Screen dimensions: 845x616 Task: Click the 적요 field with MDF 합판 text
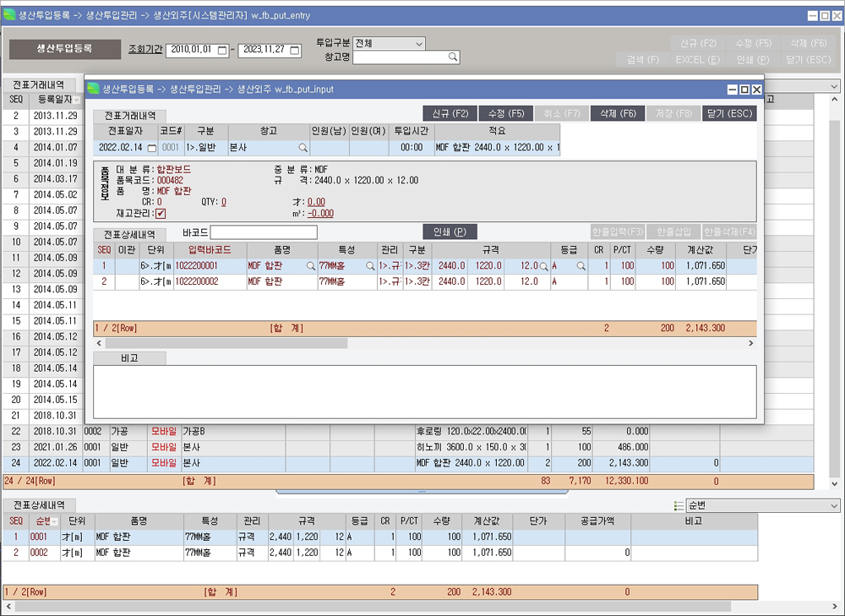498,148
